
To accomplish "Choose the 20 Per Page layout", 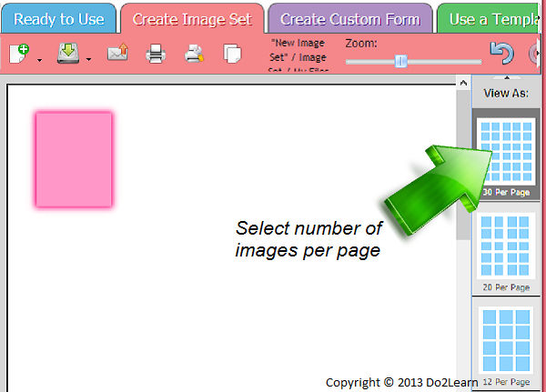I will coord(507,252).
